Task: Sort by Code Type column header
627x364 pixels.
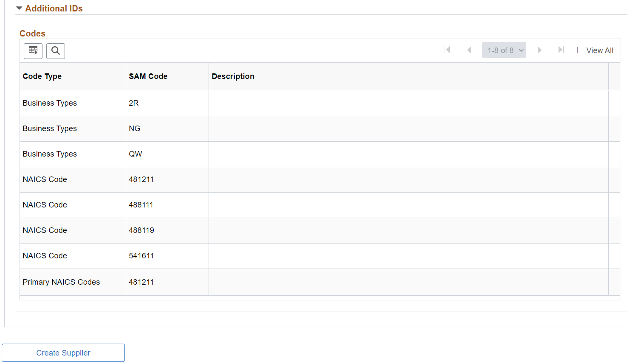Action: pos(42,76)
